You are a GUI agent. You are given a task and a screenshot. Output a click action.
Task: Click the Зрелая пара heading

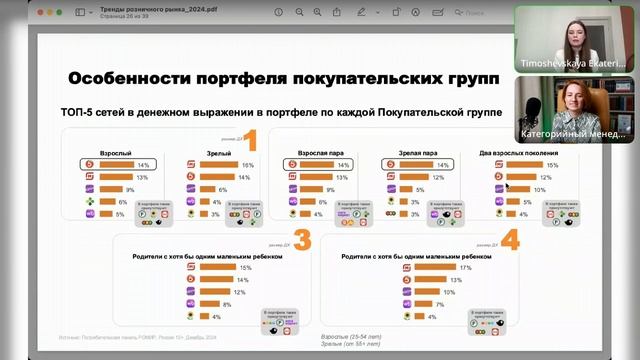pyautogui.click(x=418, y=153)
